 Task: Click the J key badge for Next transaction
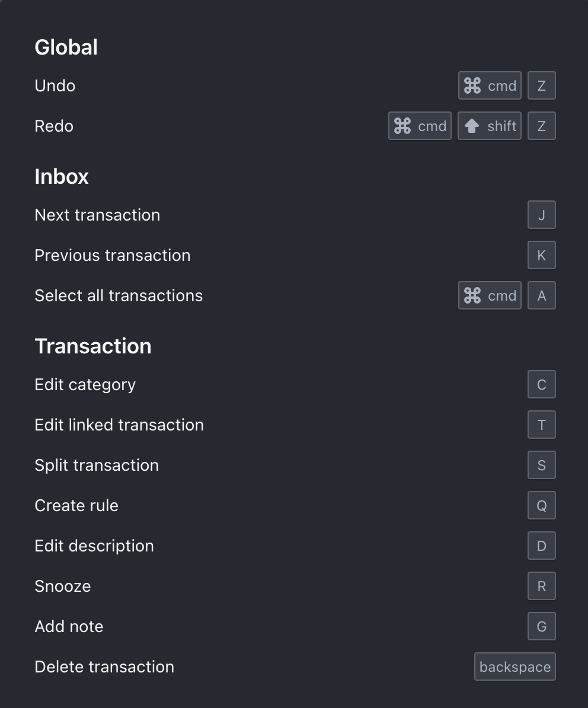pyautogui.click(x=541, y=215)
